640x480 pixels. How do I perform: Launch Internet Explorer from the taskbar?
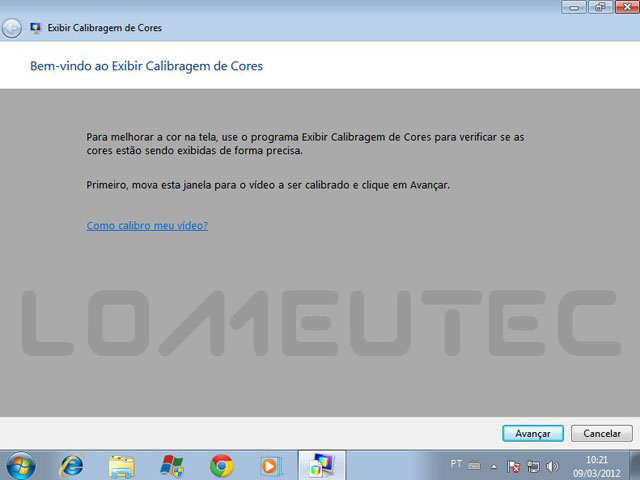tap(72, 465)
